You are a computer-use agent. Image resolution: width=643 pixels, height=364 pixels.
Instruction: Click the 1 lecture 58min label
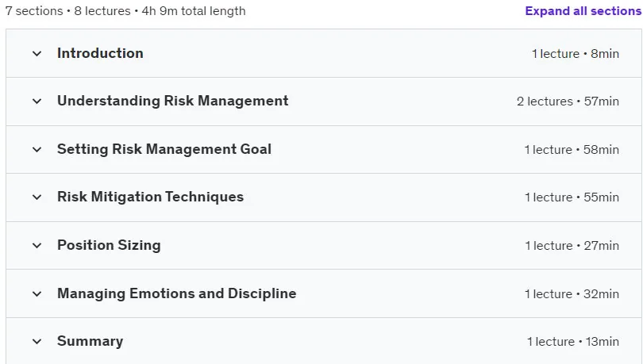572,149
